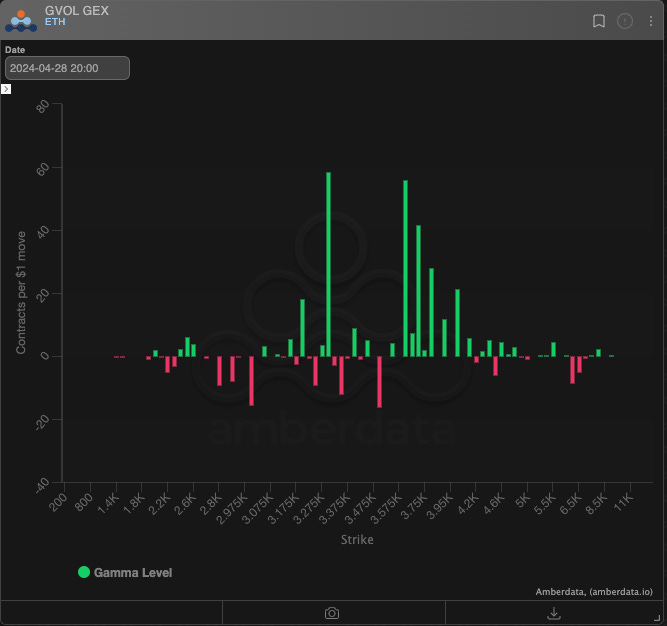Download chart data with download icon
The image size is (667, 626).
click(x=554, y=613)
